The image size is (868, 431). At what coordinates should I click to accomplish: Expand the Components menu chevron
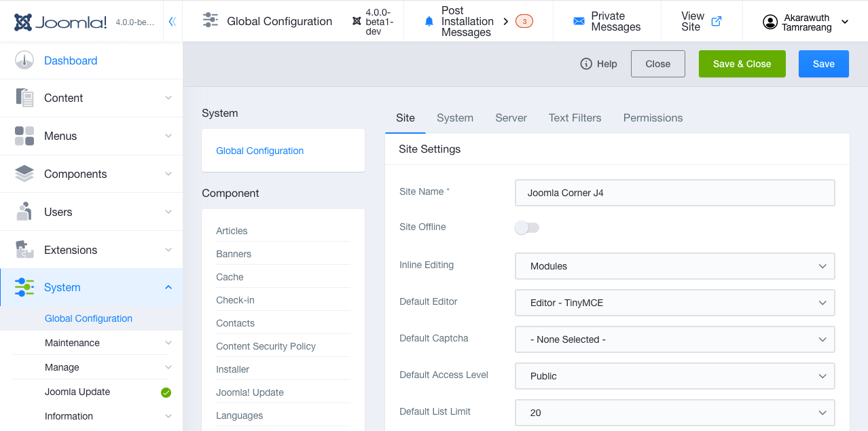[x=168, y=174]
